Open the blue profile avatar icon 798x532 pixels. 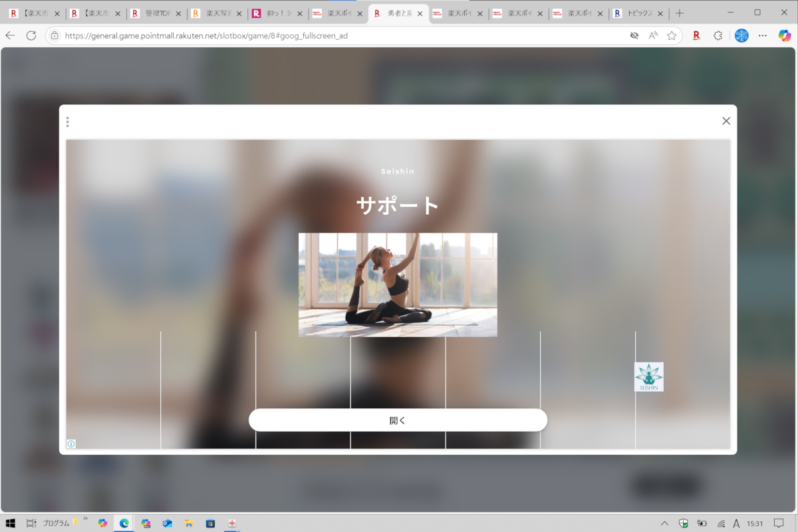tap(741, 35)
